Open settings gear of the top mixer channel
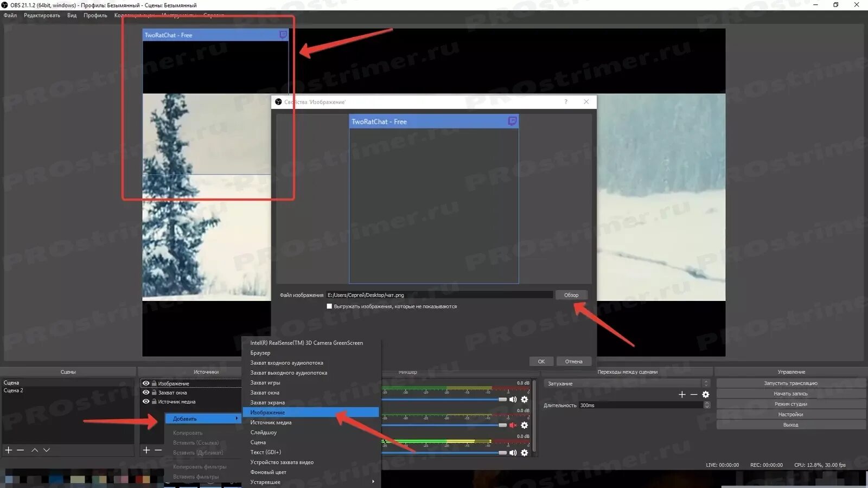The width and height of the screenshot is (868, 488). [x=525, y=400]
